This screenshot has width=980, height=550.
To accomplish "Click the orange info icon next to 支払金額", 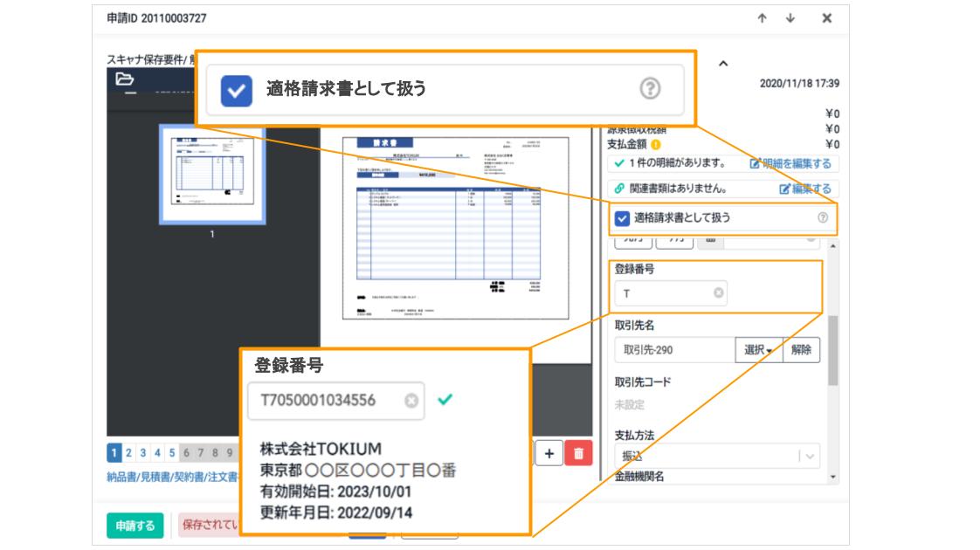I will tap(655, 145).
